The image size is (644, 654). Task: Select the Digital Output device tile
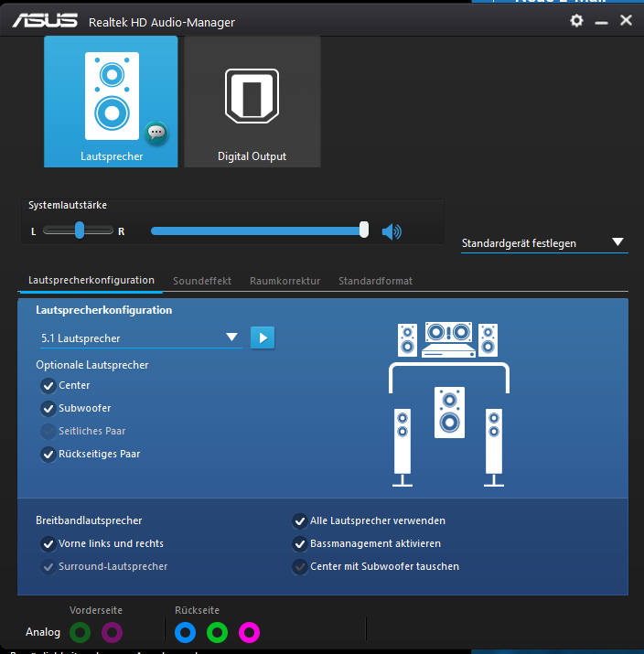tap(252, 102)
